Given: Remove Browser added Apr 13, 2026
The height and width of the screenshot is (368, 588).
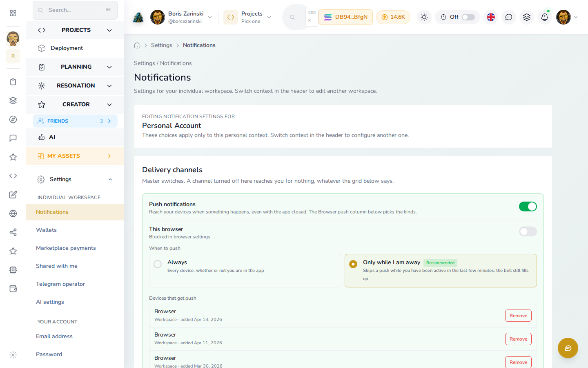Looking at the screenshot, I should point(518,316).
